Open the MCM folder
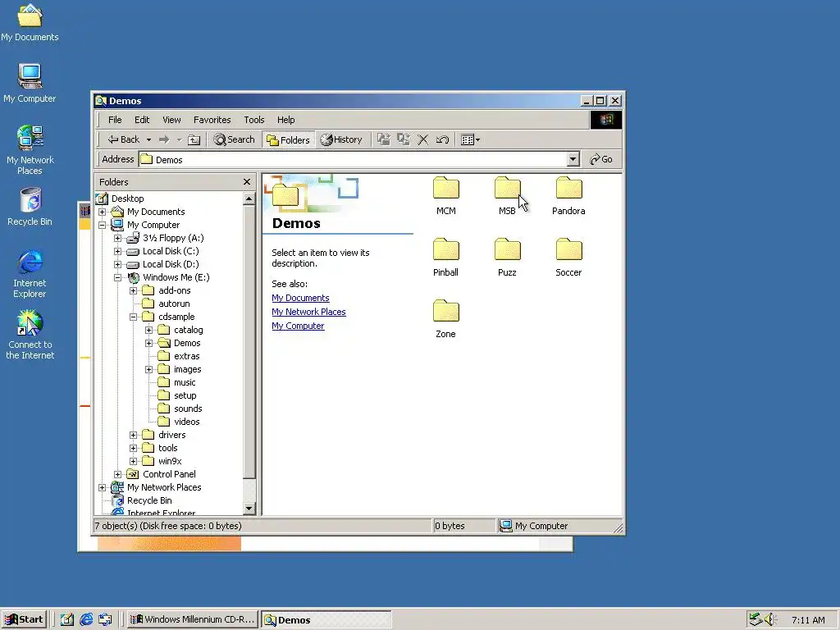Viewport: 840px width, 630px height. [x=445, y=195]
